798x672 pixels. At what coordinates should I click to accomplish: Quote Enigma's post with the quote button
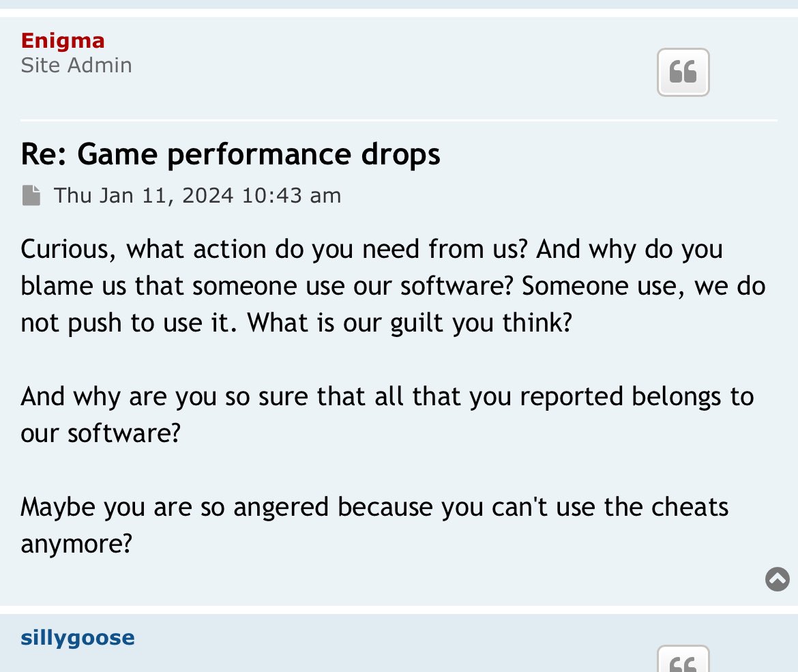click(x=683, y=72)
